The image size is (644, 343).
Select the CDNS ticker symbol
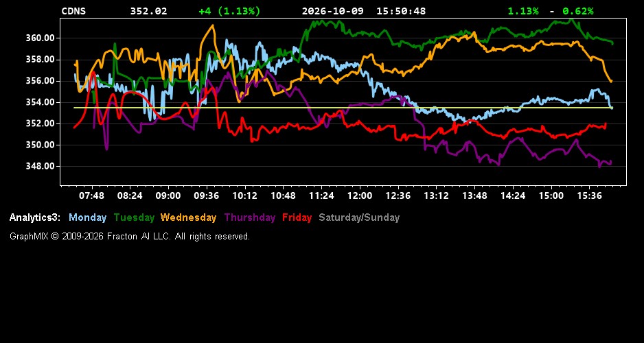pyautogui.click(x=73, y=12)
